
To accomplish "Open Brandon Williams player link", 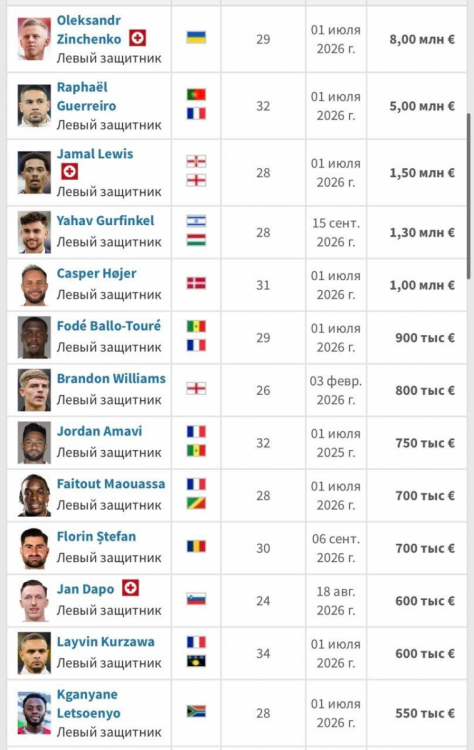I will pos(111,378).
